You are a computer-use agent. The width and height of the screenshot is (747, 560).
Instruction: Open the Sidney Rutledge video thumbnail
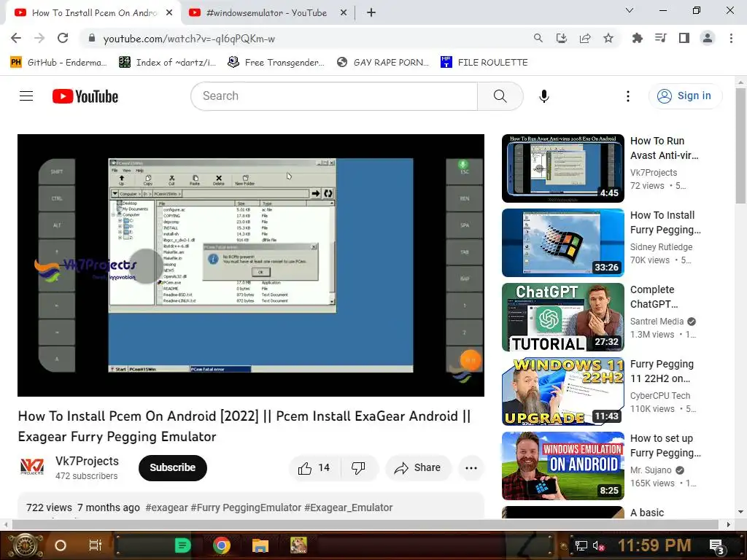click(562, 243)
